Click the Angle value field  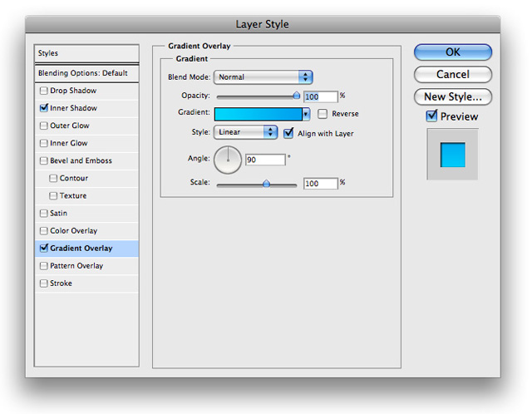[265, 160]
